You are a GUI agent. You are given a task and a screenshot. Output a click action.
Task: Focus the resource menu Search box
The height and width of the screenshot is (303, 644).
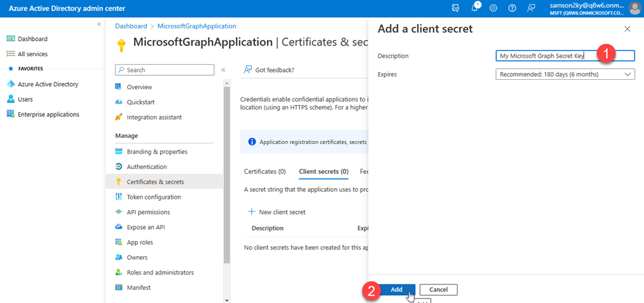(x=164, y=70)
